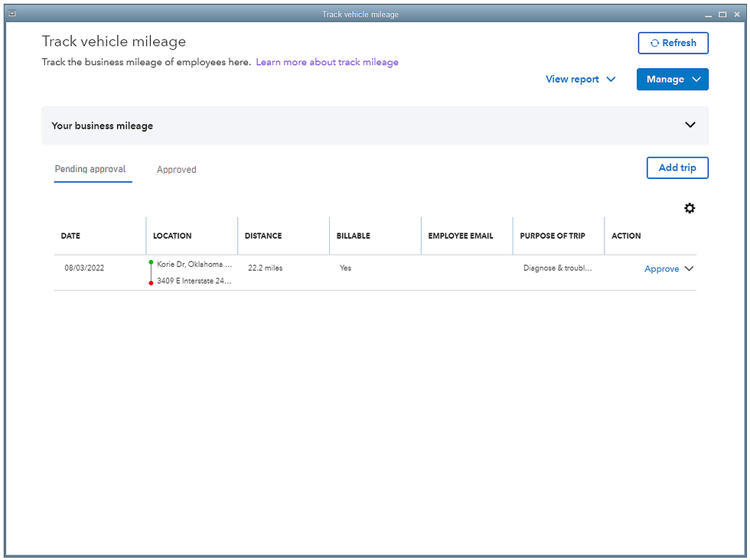Open table settings gear icon
The image size is (750, 560).
(690, 208)
